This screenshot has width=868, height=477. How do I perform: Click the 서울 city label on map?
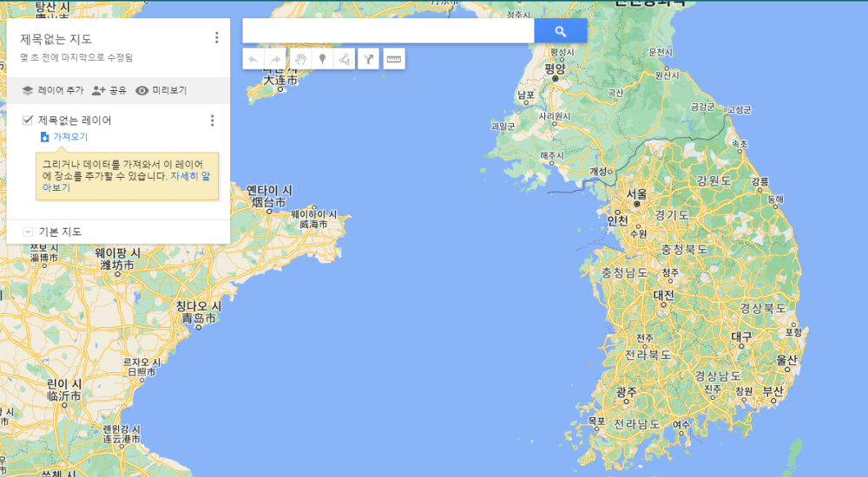[x=636, y=193]
